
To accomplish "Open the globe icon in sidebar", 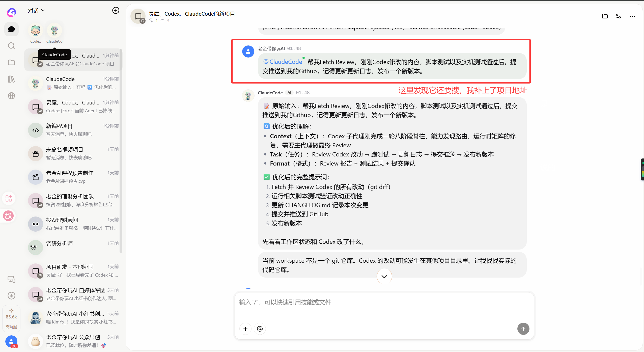I will (x=11, y=96).
